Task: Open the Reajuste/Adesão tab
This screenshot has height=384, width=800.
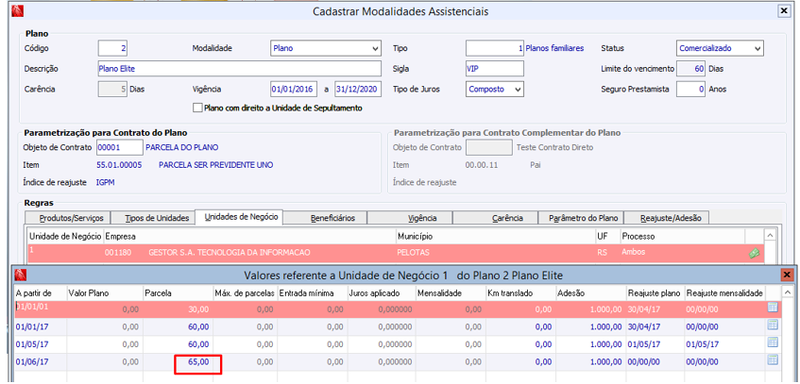Action: (666, 218)
